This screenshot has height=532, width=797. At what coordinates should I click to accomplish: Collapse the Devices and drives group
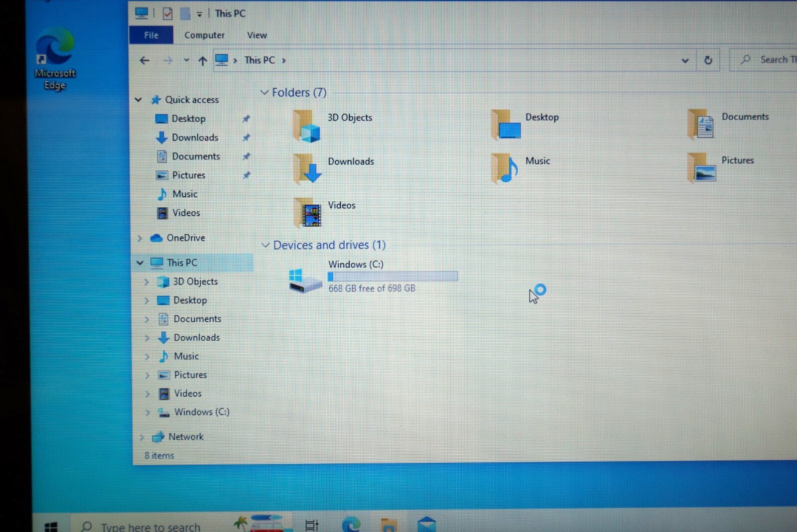tap(266, 245)
